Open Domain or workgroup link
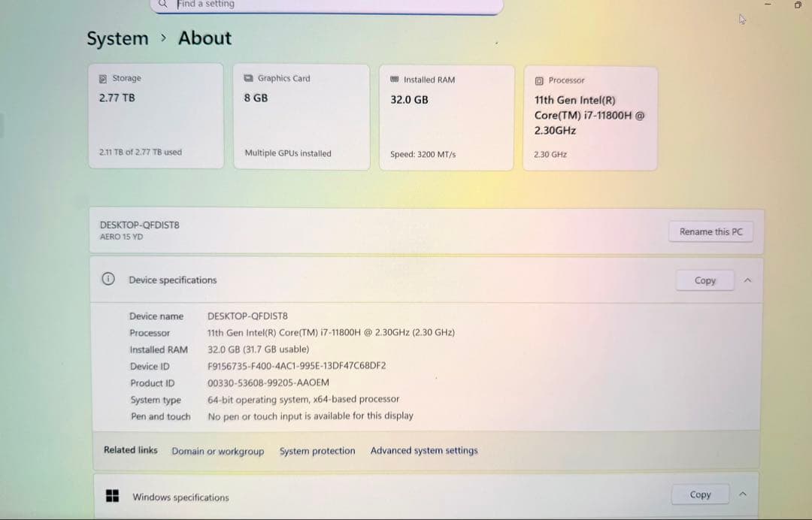This screenshot has width=812, height=520. click(x=217, y=451)
